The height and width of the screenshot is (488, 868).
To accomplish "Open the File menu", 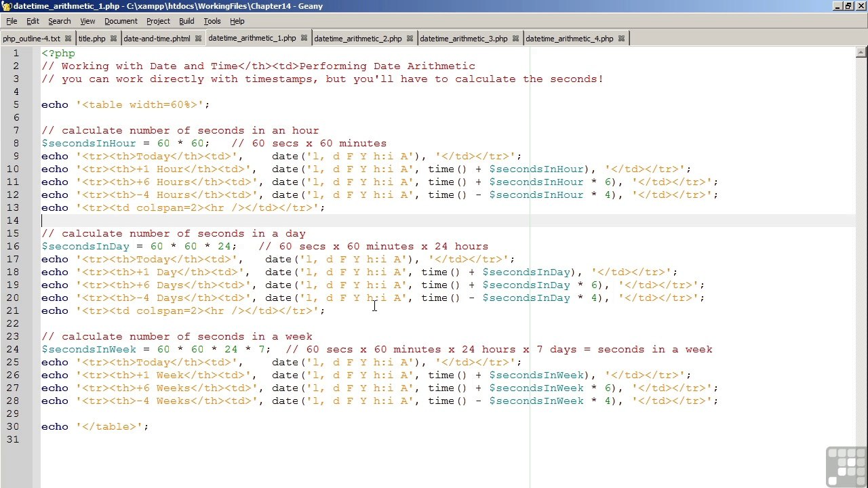I will [x=12, y=21].
